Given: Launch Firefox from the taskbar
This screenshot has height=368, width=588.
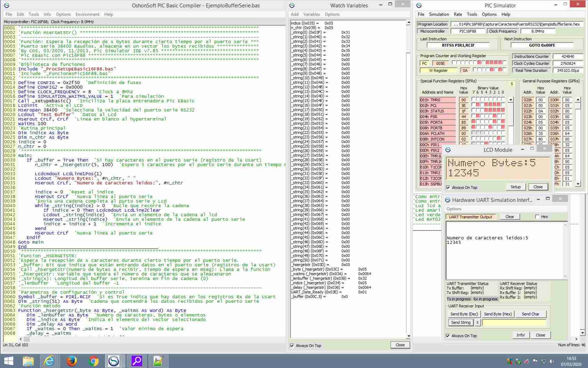Looking at the screenshot, I should click(71, 361).
